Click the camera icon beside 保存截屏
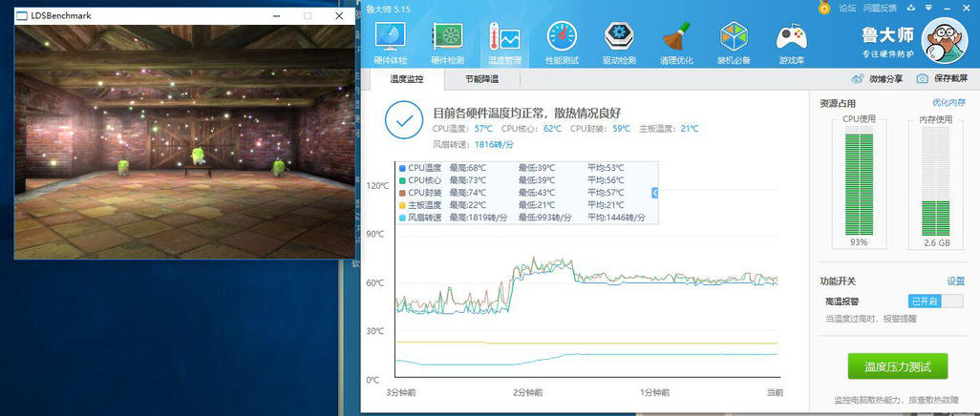The image size is (980, 416). pos(922,78)
